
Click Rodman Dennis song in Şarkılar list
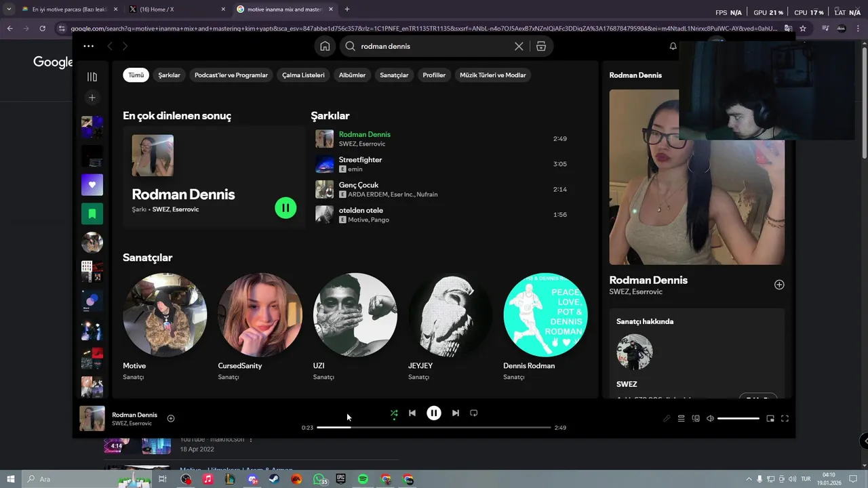click(x=365, y=134)
